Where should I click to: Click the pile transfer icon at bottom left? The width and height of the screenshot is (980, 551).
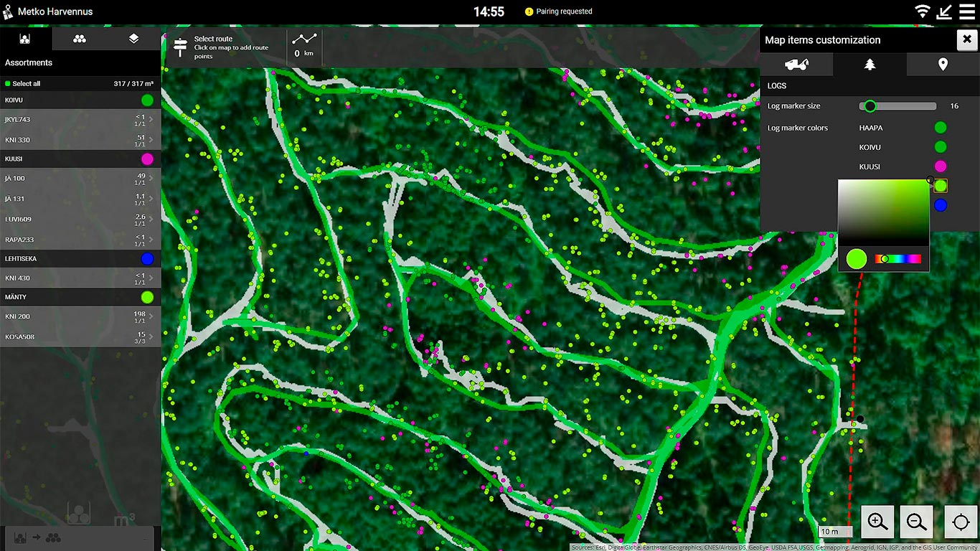[x=38, y=537]
